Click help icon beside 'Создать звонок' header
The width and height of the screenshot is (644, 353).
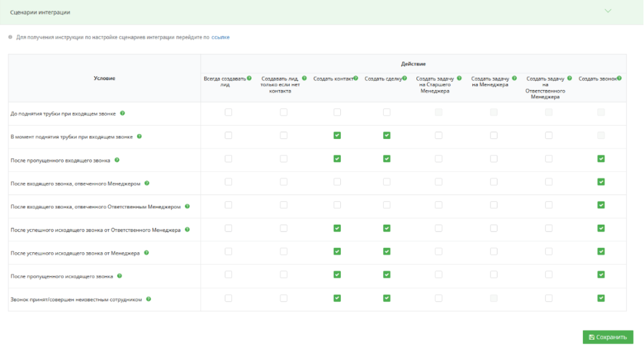619,78
